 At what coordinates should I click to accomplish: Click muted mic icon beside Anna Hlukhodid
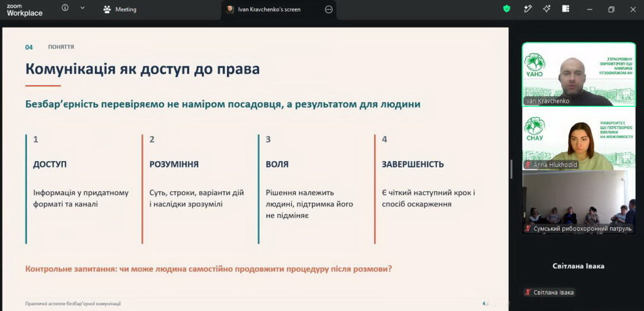pyautogui.click(x=528, y=165)
